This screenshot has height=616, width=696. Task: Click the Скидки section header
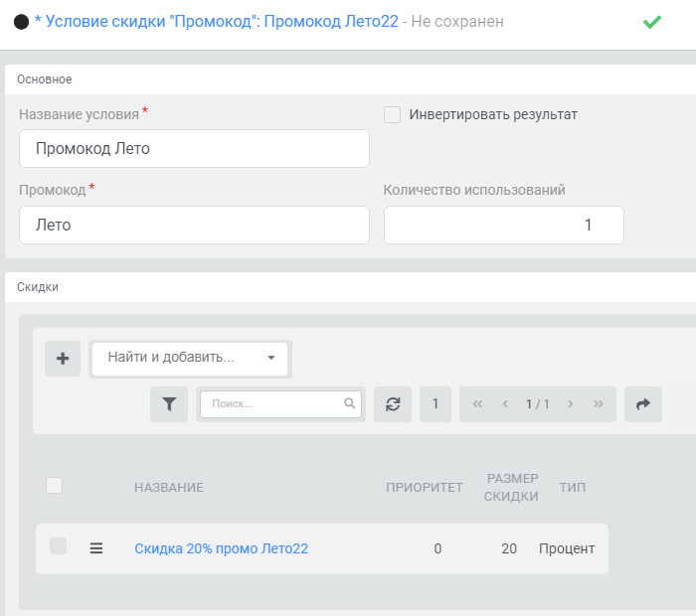[x=38, y=287]
